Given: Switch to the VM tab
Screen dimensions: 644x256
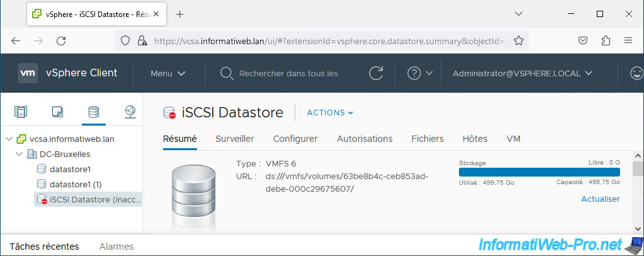Looking at the screenshot, I should [x=514, y=139].
